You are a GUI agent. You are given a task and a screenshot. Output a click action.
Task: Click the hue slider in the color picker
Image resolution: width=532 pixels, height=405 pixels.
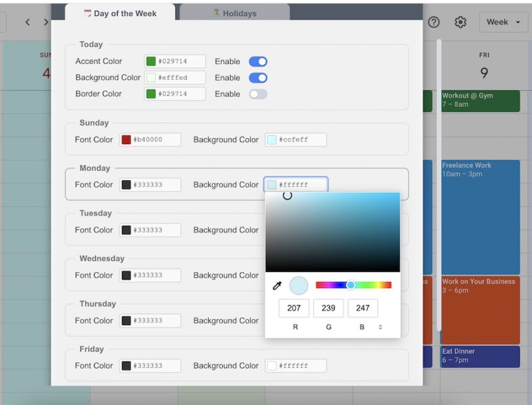350,285
